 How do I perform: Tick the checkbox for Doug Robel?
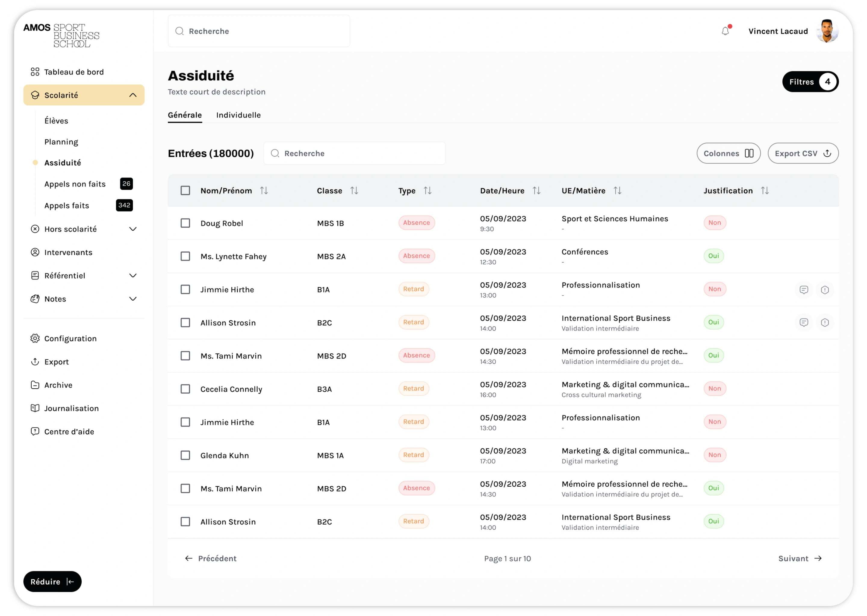coord(185,223)
